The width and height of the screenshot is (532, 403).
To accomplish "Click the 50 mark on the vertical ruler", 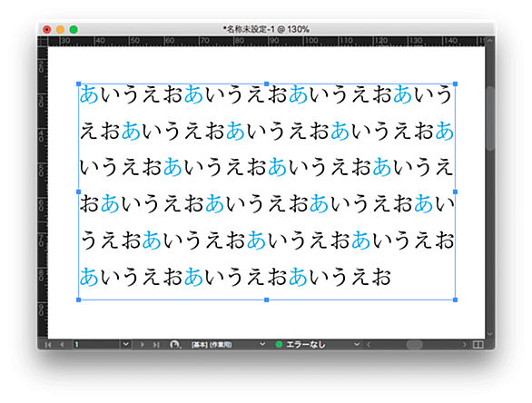I will 41,171.
